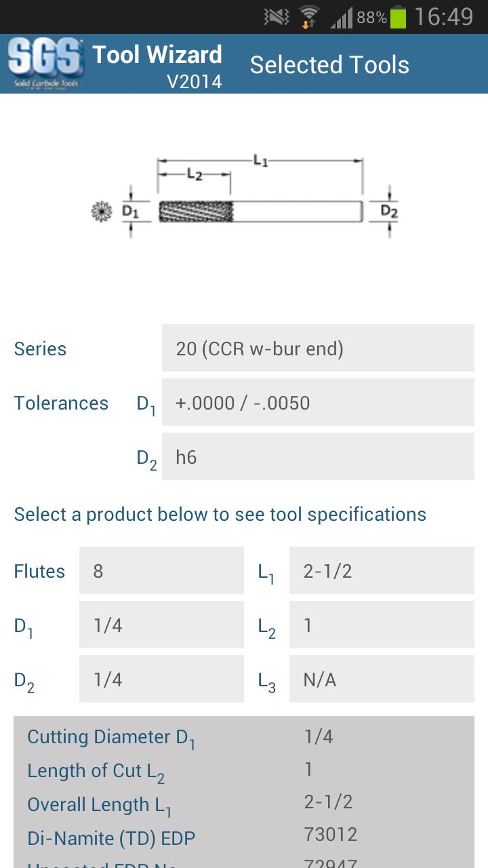Image resolution: width=488 pixels, height=868 pixels.
Task: Tap the signal strength icon
Action: [342, 18]
